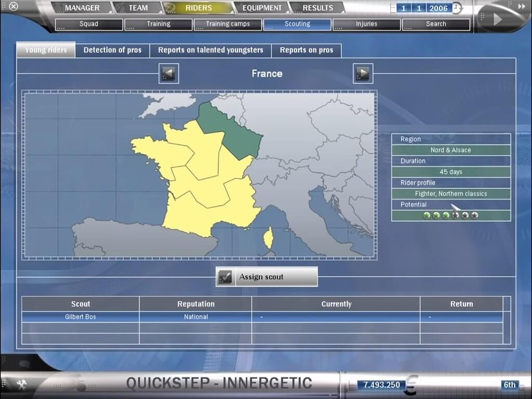The height and width of the screenshot is (399, 532).
Task: Advance the day with the play button
Action: click(497, 19)
